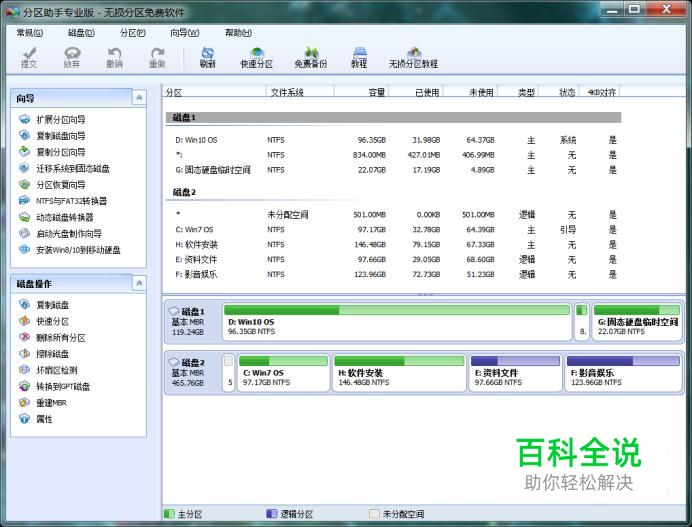Run 坏扇区检测 from disk operations
This screenshot has width=692, height=527.
tap(56, 370)
